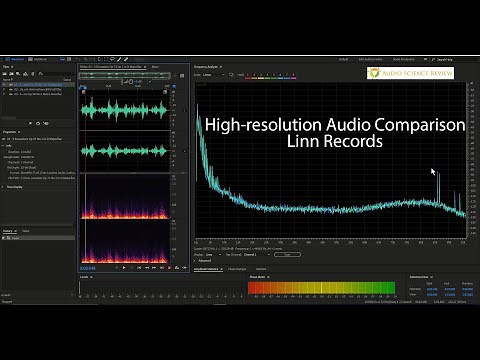480x360 pixels.
Task: Expand the Time Display section in Properties
Action: 3,187
